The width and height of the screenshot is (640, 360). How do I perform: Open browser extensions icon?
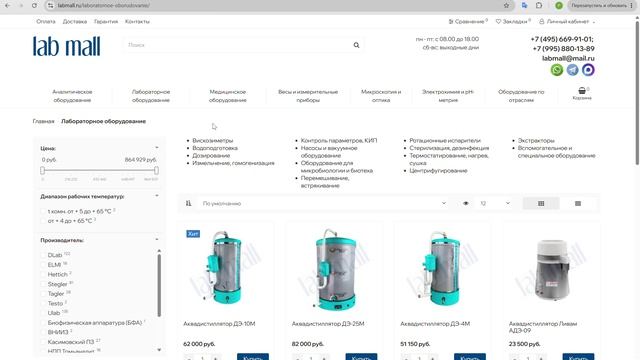pos(539,6)
